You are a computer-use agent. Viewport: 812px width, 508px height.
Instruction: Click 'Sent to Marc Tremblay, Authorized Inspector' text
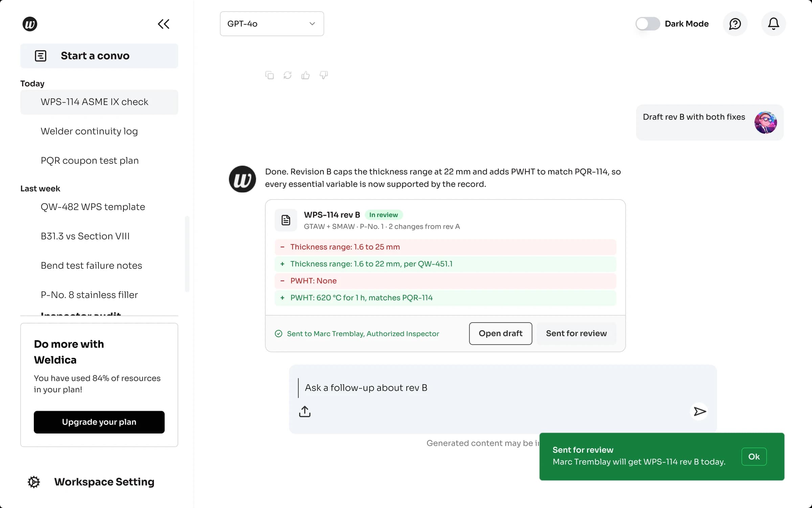click(363, 334)
